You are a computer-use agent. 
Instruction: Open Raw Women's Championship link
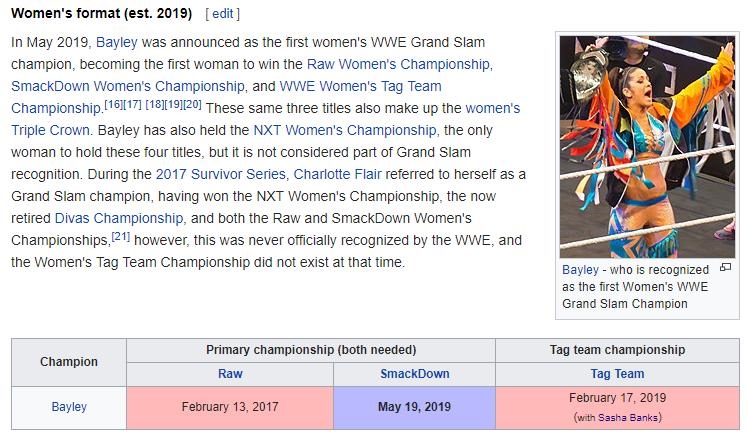click(399, 64)
